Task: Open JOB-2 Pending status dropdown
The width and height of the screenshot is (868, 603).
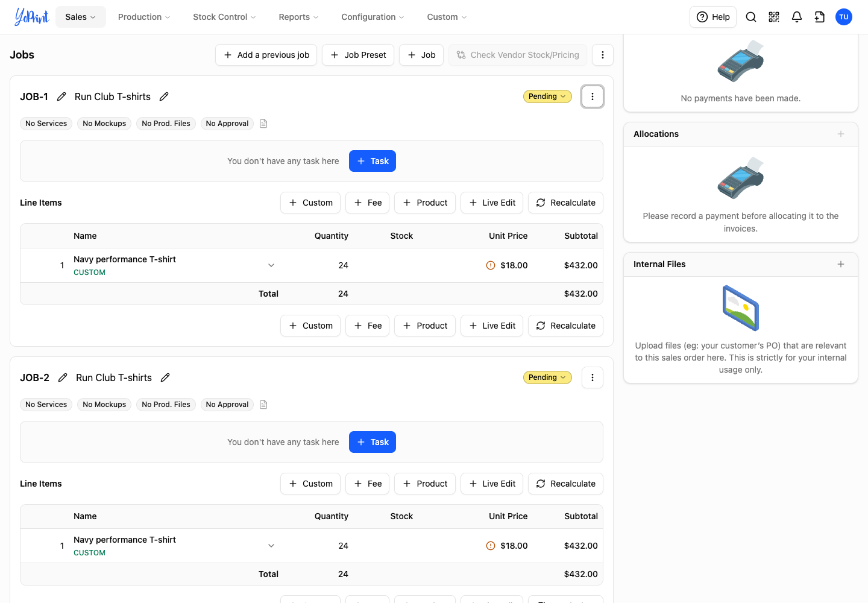Action: (547, 377)
